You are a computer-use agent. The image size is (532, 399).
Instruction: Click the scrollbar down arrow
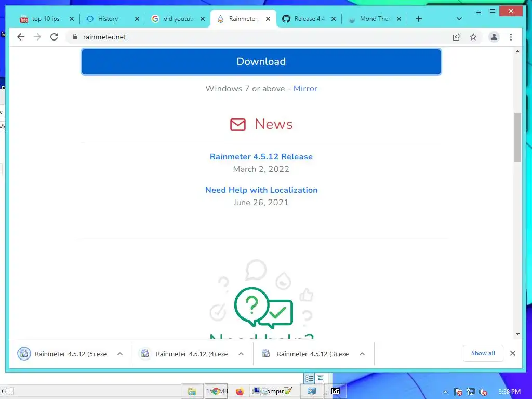(x=517, y=334)
